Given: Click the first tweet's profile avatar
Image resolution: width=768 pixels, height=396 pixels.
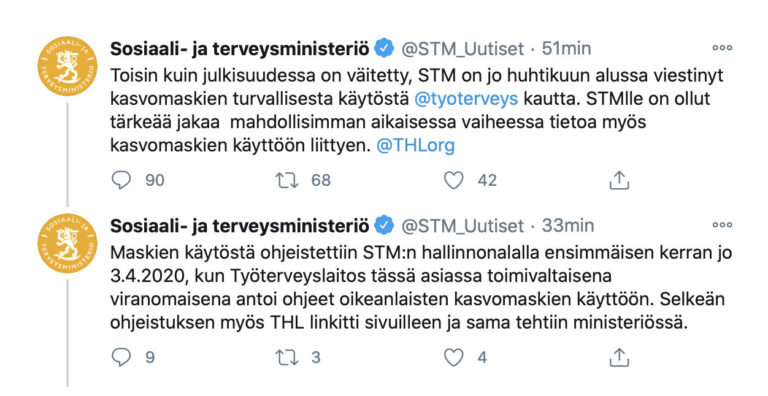Looking at the screenshot, I should (68, 66).
